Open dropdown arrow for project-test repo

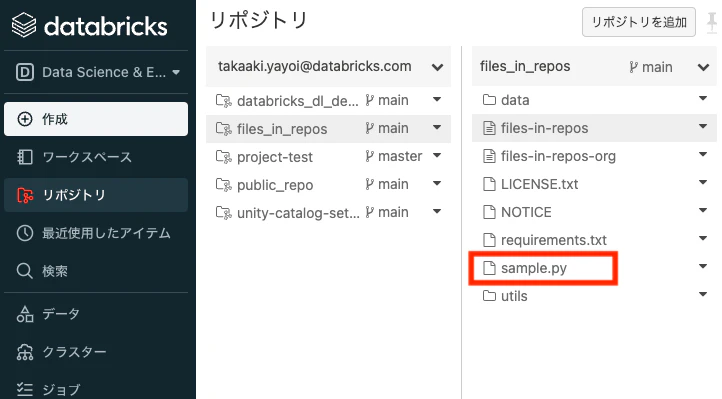437,156
